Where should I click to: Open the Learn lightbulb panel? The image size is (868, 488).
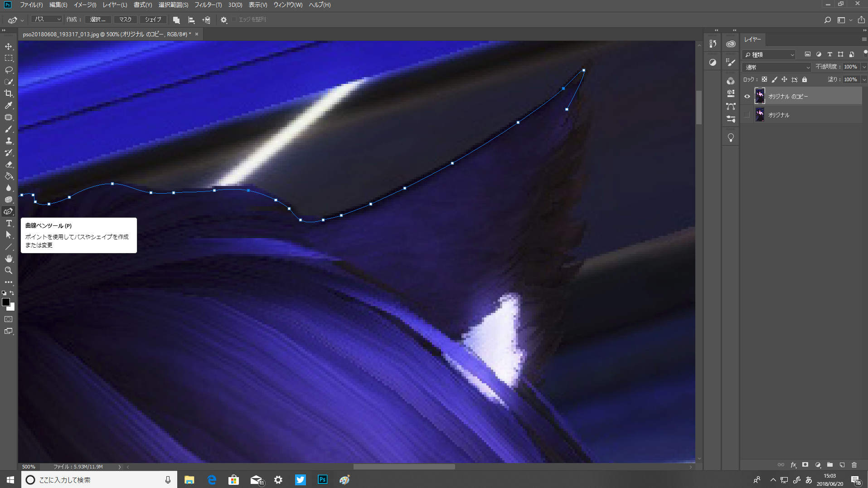(731, 137)
